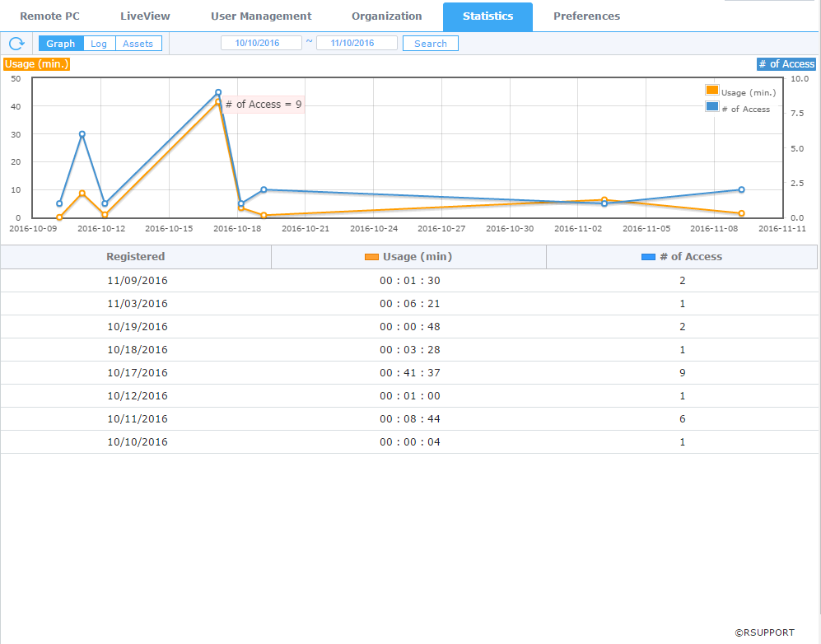Select the 10/17/2016 table row

coord(409,373)
